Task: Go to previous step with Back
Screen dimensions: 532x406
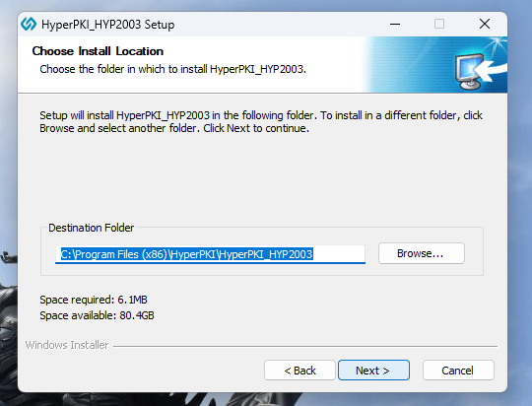Action: pyautogui.click(x=299, y=370)
